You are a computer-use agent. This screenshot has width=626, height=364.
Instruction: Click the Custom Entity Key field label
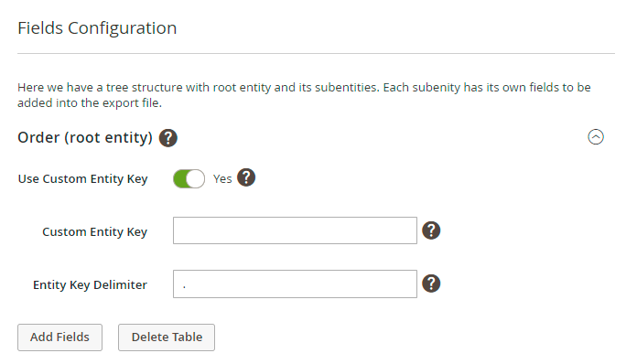(94, 232)
